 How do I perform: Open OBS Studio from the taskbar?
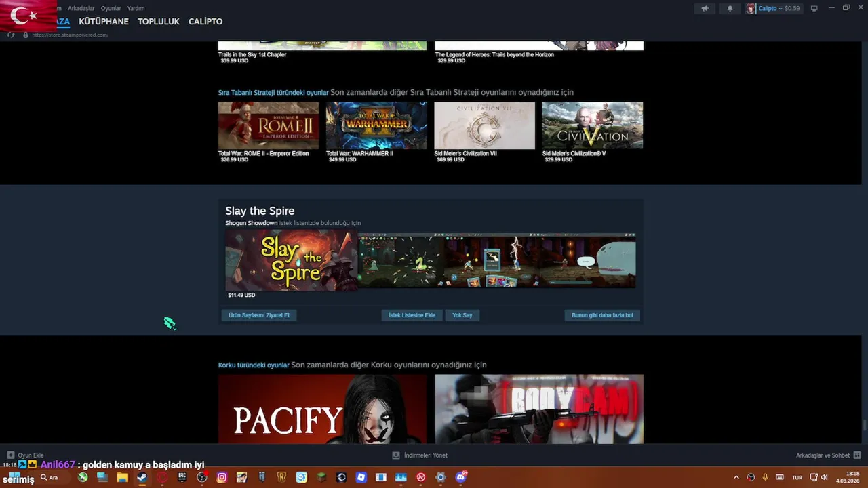[201, 477]
